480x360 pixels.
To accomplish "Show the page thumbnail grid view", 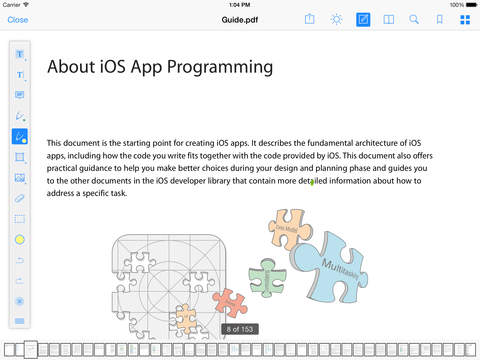I will tap(465, 20).
